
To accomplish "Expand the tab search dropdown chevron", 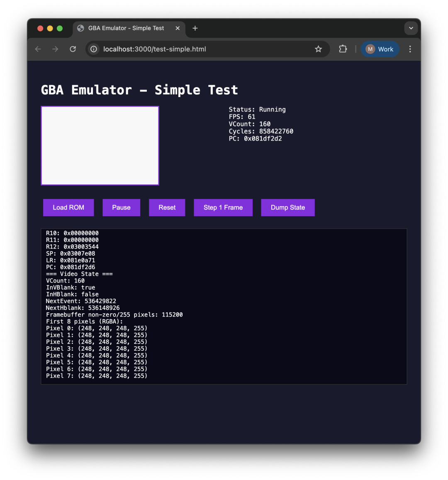I will [x=411, y=28].
